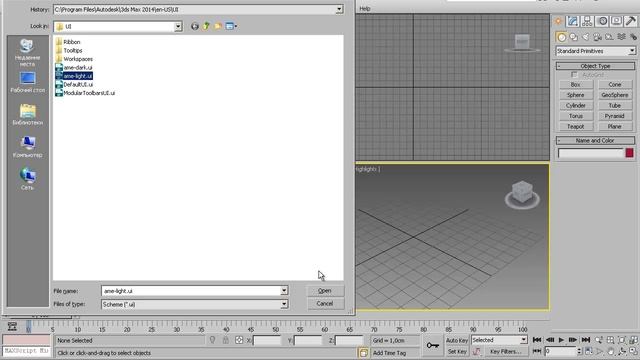This screenshot has width=640, height=360.
Task: Open the Mini Curve Editor icon
Action: [12, 326]
